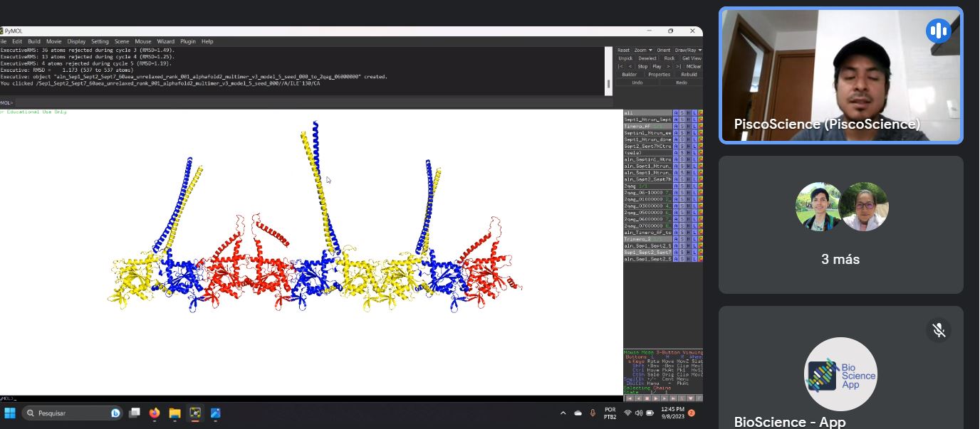This screenshot has width=980, height=429.
Task: Click the audio indicator on PiscoScience video
Action: point(939,31)
